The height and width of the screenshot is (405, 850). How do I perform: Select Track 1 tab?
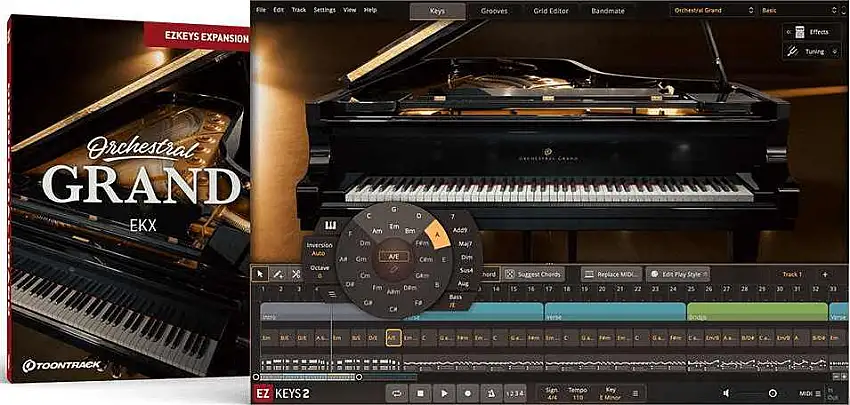coord(792,274)
